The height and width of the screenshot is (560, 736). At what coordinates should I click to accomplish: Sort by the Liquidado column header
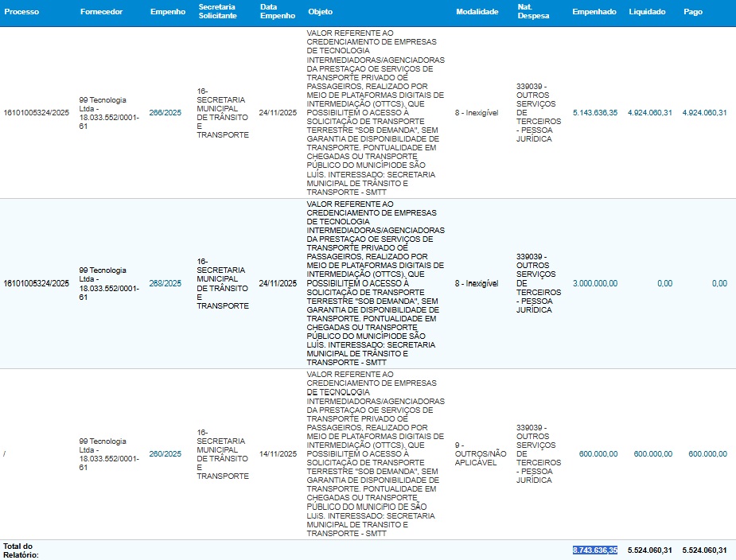point(647,12)
